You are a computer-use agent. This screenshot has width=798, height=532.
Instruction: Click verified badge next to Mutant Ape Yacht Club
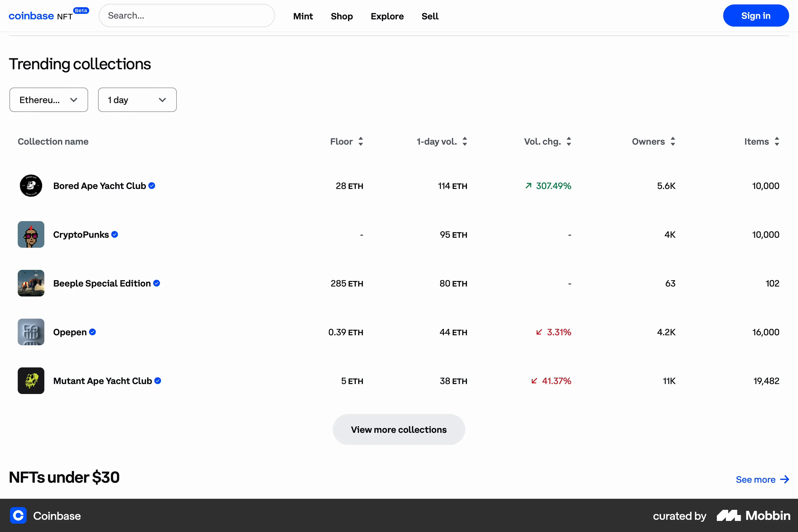coord(158,381)
